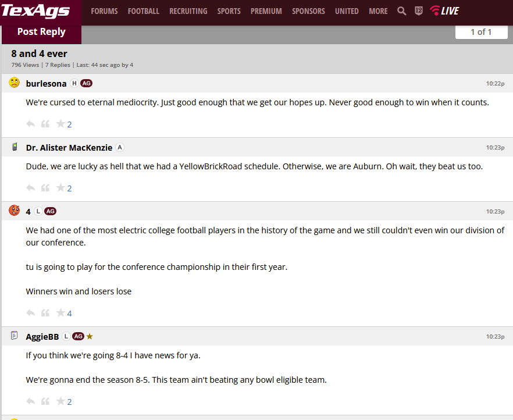Viewport: 513px width, 420px height.
Task: Click the 12th Man shield icon
Action: click(419, 11)
